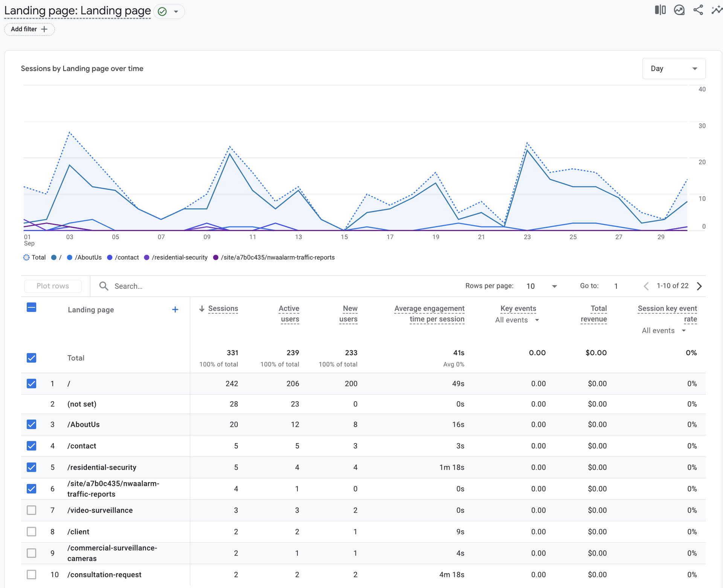Click the Go to page input
Screen dimensions: 723x588
click(616, 286)
